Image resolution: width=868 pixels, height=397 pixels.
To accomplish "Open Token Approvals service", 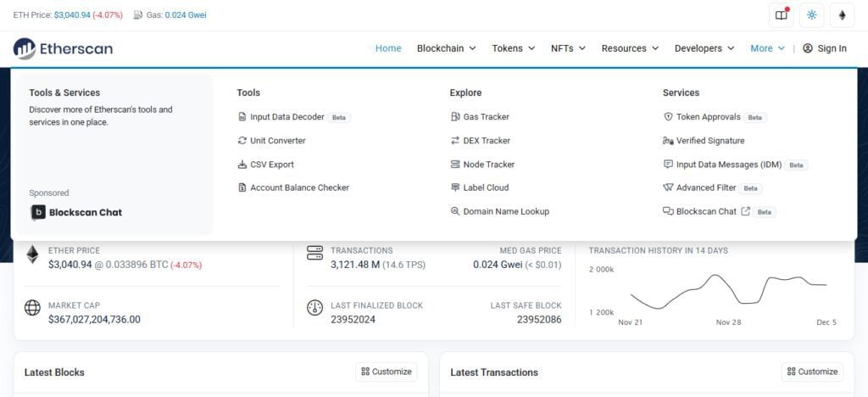I will 708,117.
